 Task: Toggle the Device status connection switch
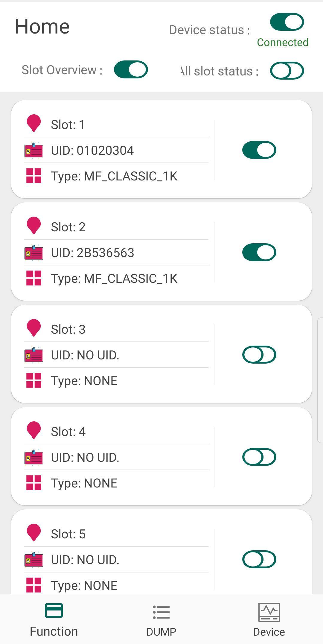coord(287,22)
